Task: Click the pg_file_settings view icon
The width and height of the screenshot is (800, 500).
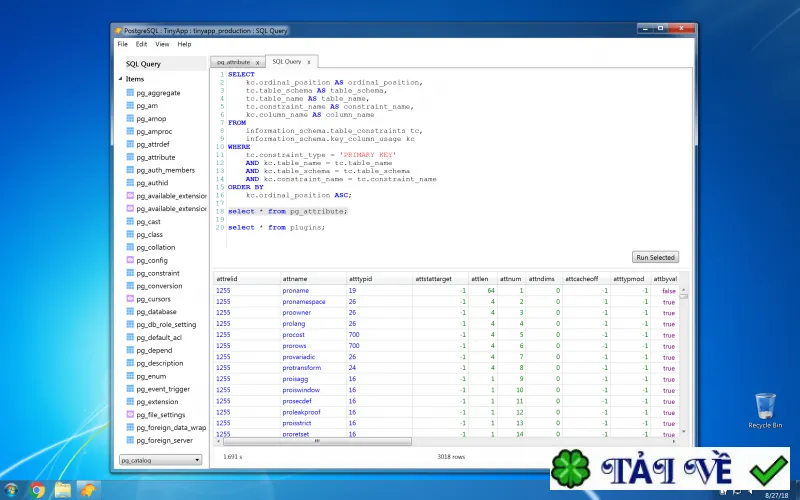Action: click(x=130, y=415)
